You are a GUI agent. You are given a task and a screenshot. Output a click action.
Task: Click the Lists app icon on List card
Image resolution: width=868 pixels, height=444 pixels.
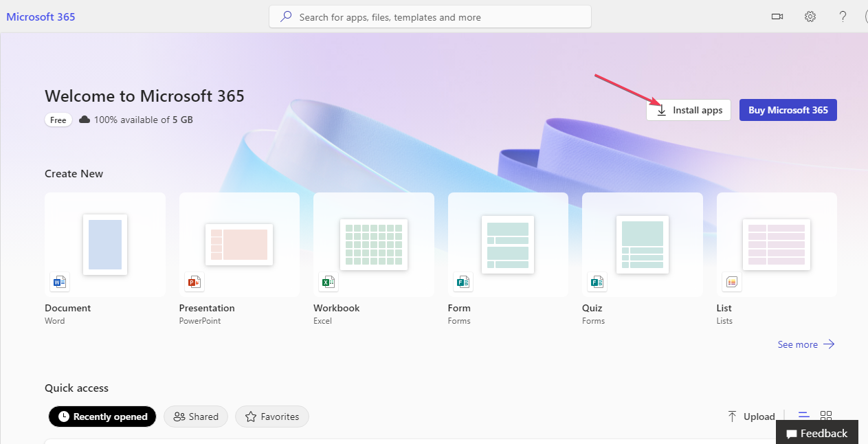(732, 282)
